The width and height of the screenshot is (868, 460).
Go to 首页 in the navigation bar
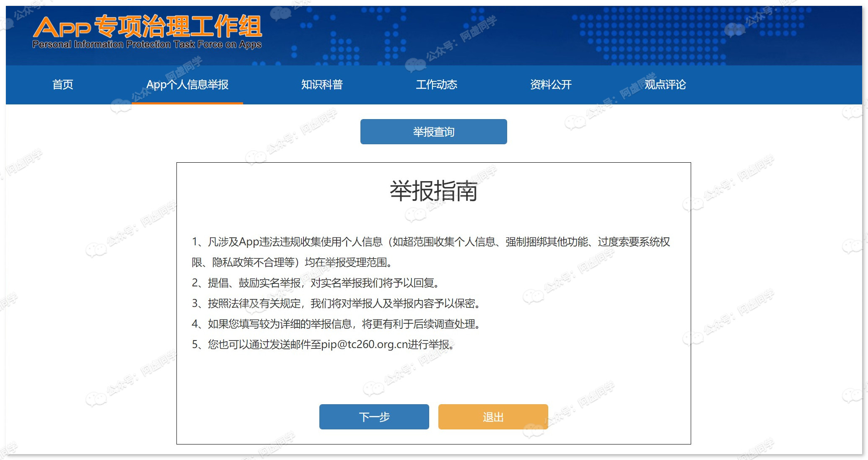tap(62, 85)
